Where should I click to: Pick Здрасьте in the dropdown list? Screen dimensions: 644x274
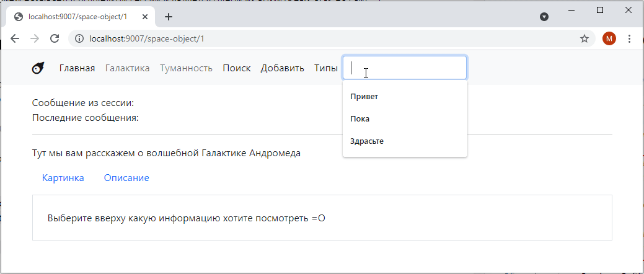pos(367,141)
